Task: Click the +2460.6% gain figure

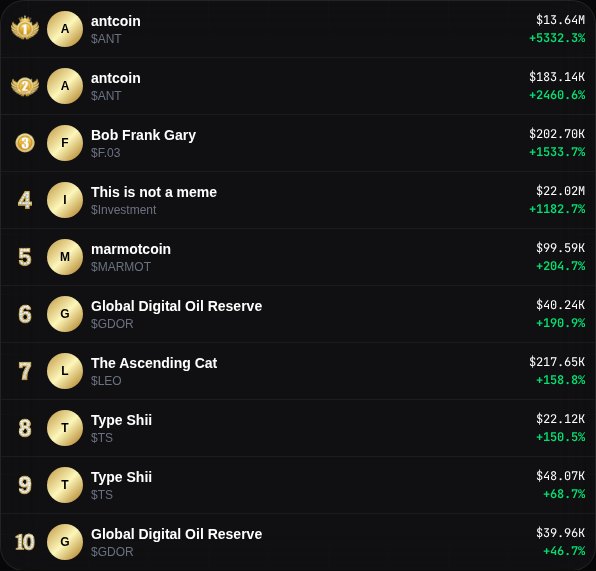Action: (x=557, y=95)
